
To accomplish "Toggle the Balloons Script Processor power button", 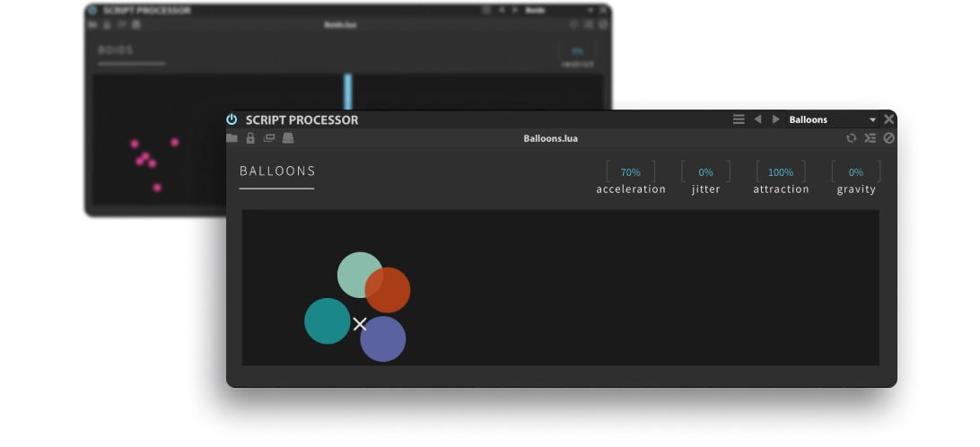I will coord(232,119).
